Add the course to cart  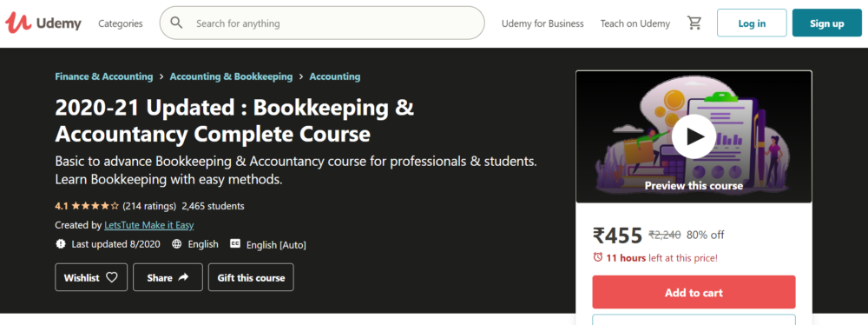point(694,292)
